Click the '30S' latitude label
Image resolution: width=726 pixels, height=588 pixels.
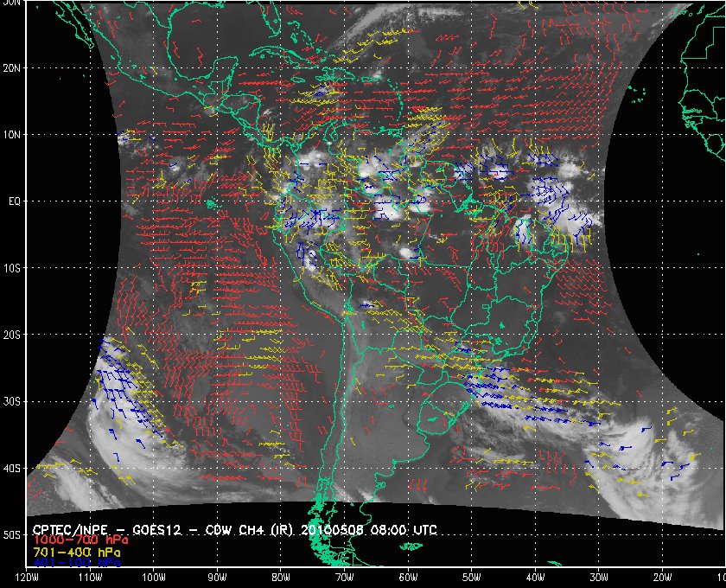coord(11,402)
